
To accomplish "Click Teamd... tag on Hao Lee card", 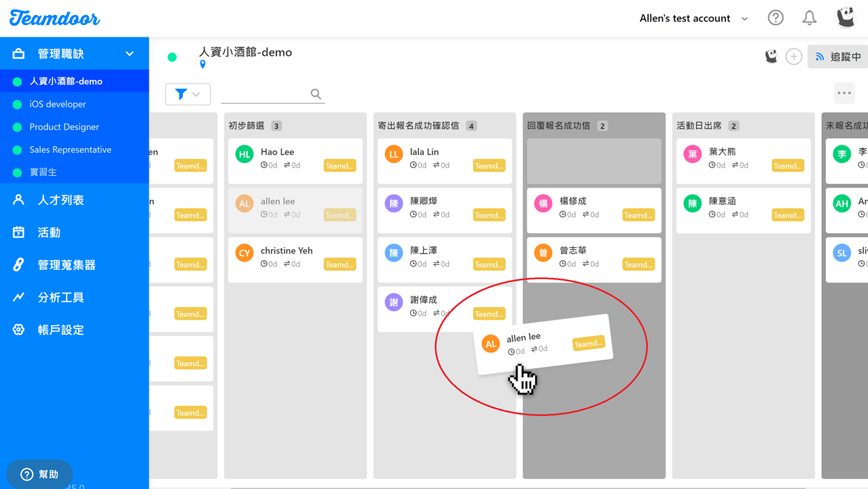I will [340, 166].
